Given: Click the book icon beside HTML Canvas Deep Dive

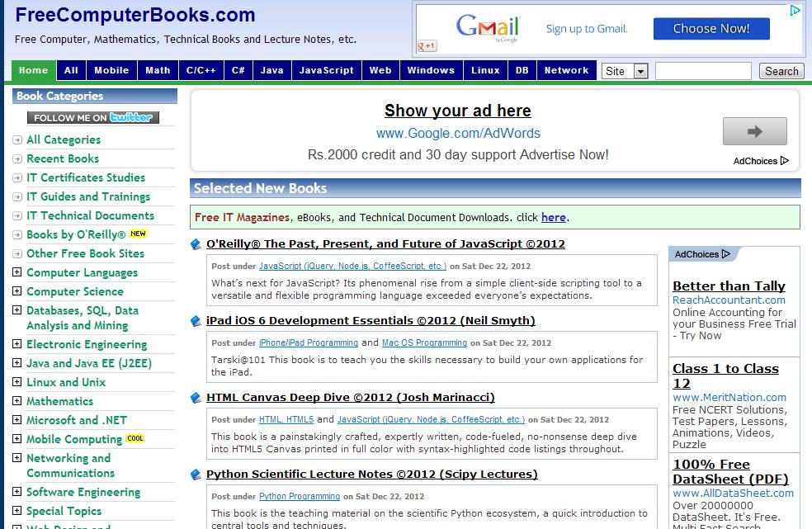Looking at the screenshot, I should coord(196,398).
